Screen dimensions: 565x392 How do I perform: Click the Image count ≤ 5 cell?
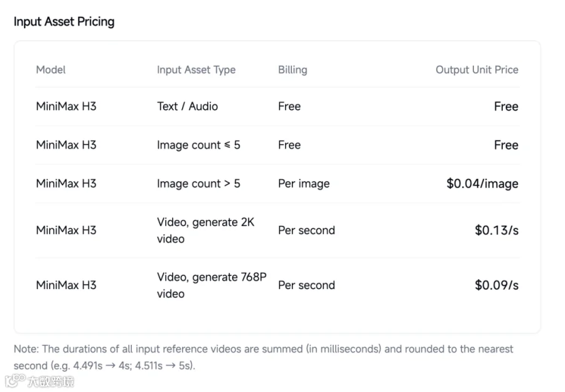pyautogui.click(x=198, y=145)
